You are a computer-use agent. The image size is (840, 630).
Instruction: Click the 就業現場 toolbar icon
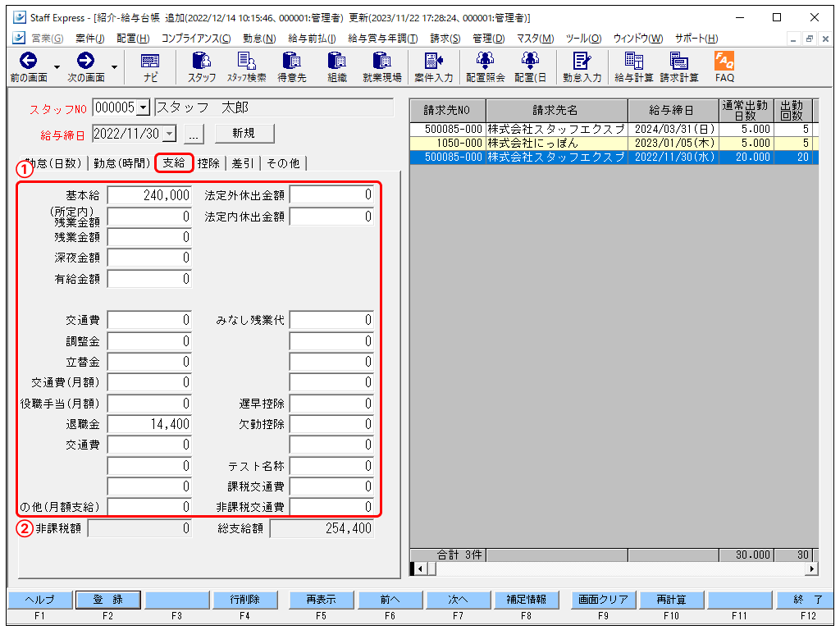click(x=381, y=66)
